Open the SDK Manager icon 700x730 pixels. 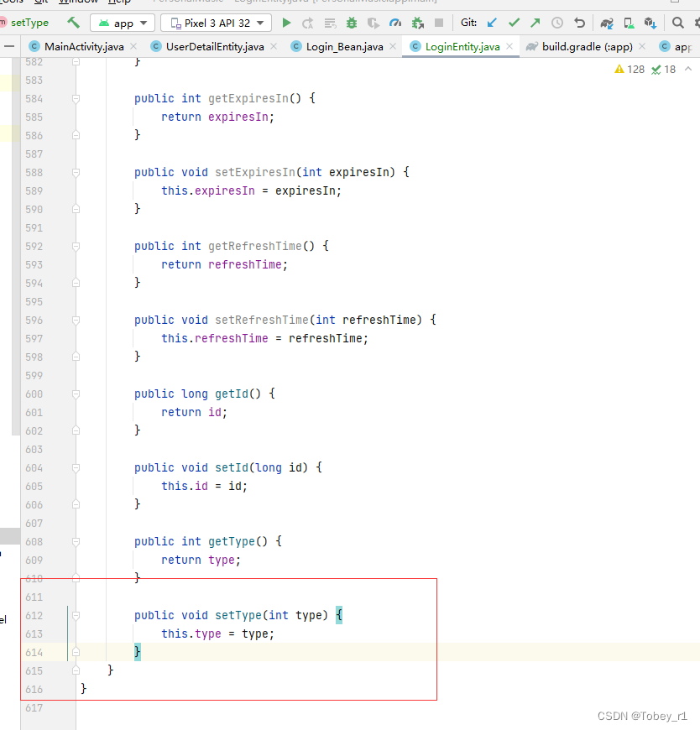[650, 23]
